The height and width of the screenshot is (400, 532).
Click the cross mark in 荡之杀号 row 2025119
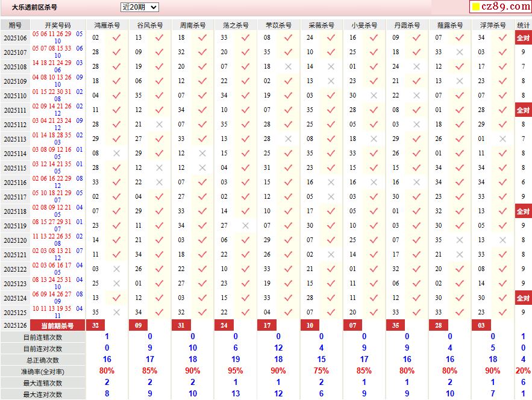click(x=245, y=226)
